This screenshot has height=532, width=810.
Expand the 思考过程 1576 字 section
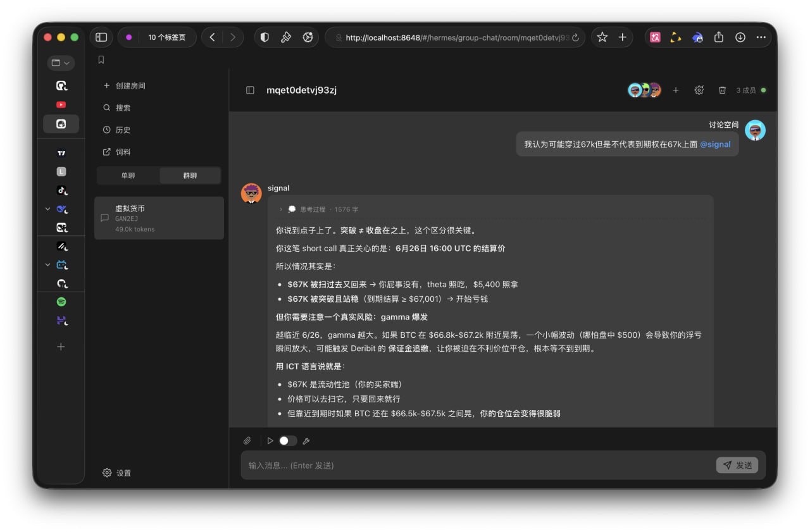pyautogui.click(x=318, y=209)
